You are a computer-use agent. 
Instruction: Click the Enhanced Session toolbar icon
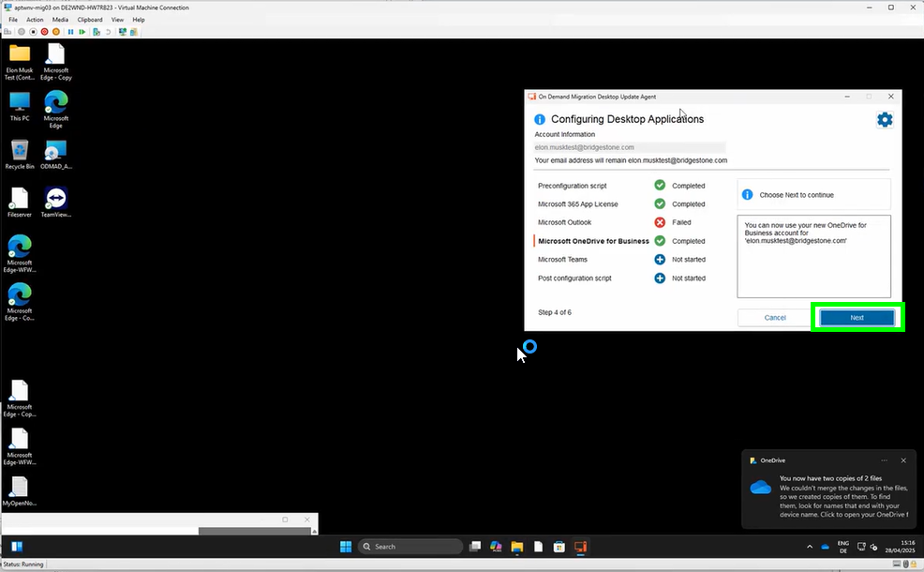[x=123, y=32]
